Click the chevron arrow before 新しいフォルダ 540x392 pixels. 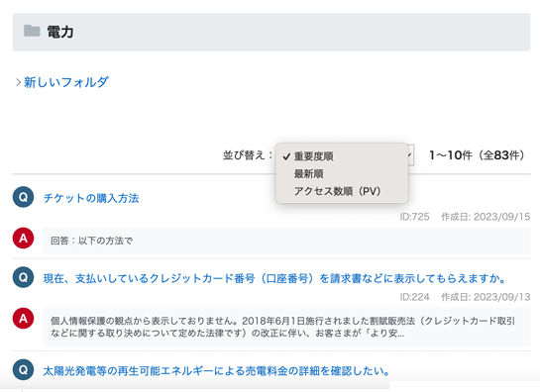[x=18, y=82]
